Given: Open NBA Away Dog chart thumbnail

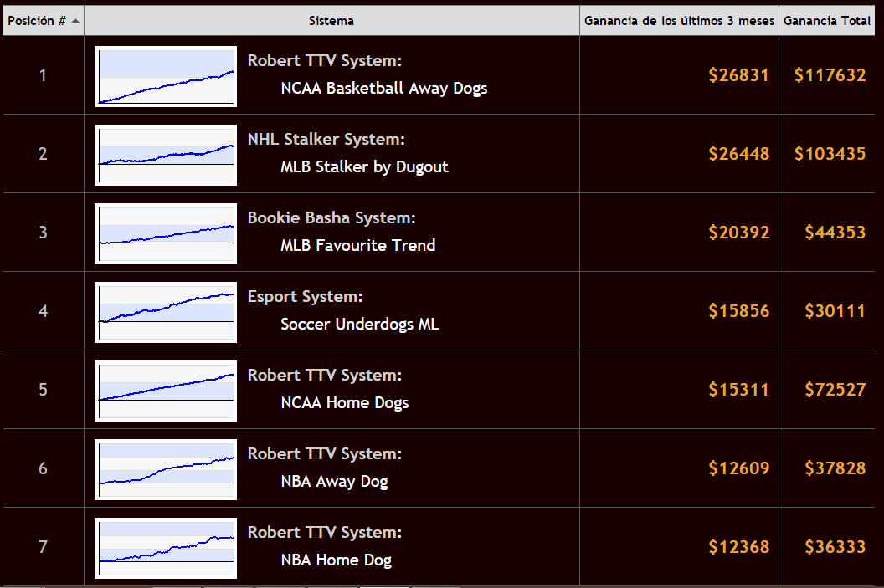Looking at the screenshot, I should pyautogui.click(x=166, y=469).
